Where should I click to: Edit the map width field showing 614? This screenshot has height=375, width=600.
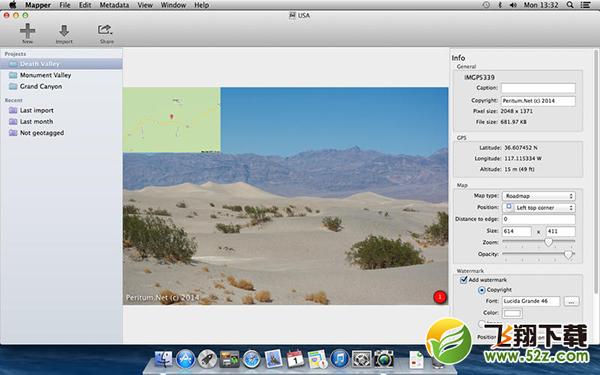pyautogui.click(x=517, y=231)
